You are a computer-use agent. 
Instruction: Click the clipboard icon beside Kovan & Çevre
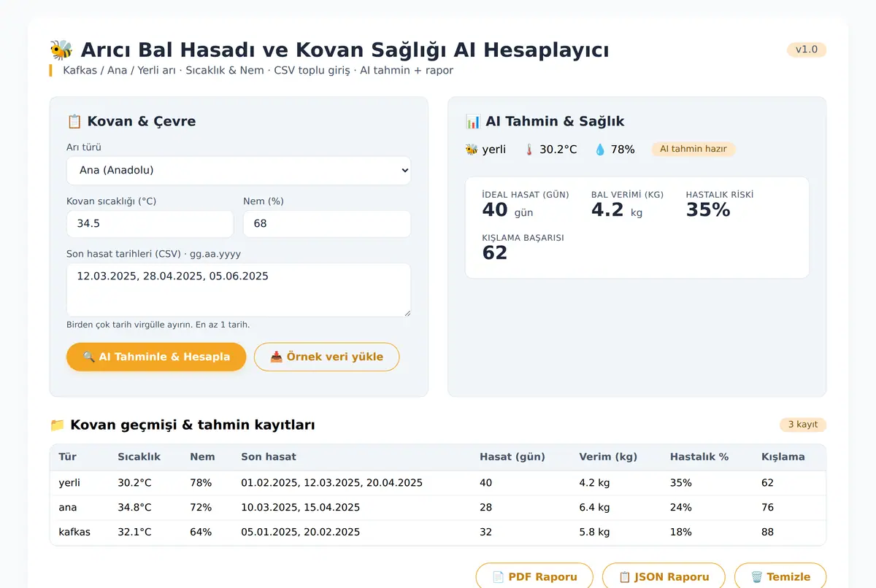[74, 121]
